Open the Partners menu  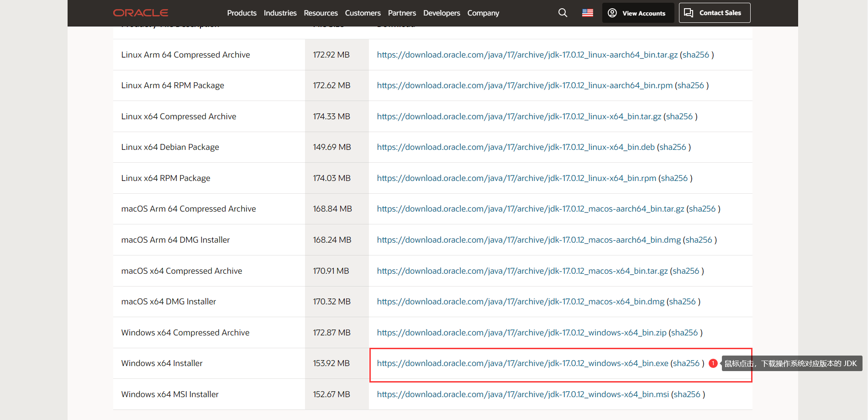[x=402, y=13]
